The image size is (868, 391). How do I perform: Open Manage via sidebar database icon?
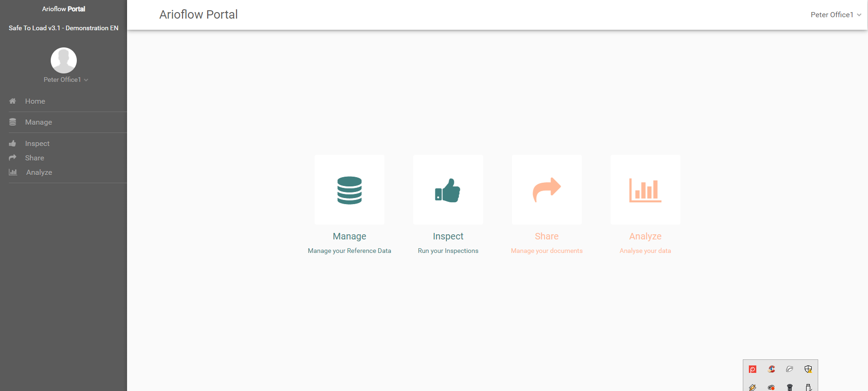(x=13, y=122)
